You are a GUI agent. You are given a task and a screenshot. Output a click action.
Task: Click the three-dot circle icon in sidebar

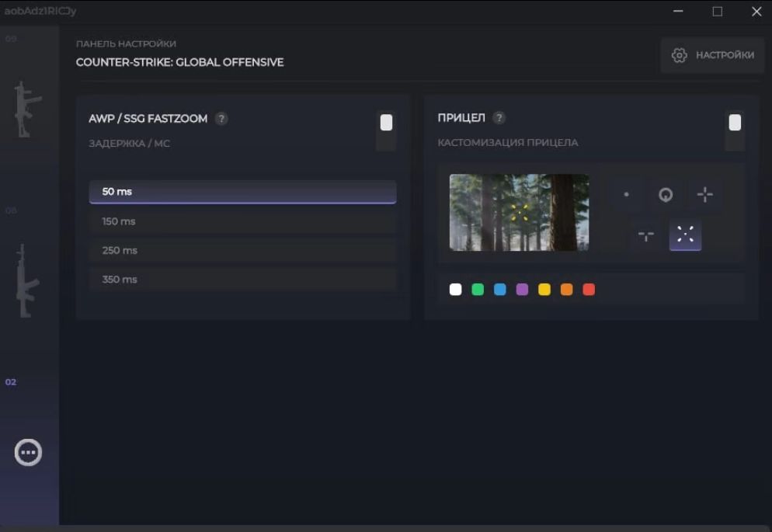pyautogui.click(x=29, y=452)
